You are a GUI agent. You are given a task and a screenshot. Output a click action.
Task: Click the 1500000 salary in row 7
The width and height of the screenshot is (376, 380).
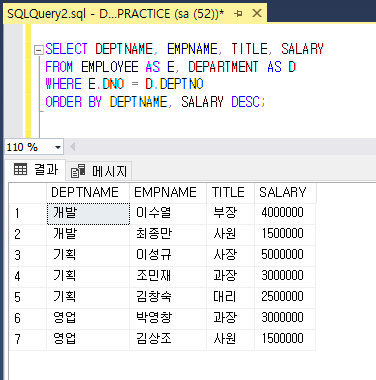285,340
